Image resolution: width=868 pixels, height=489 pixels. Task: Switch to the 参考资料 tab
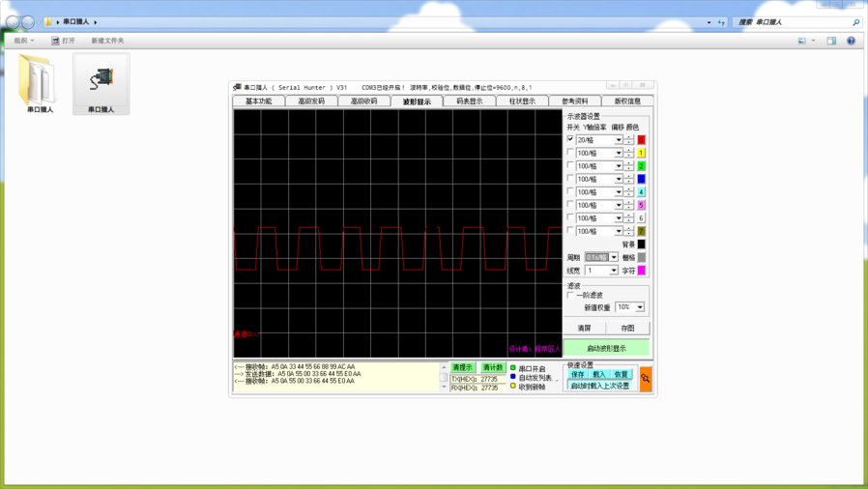pos(574,101)
